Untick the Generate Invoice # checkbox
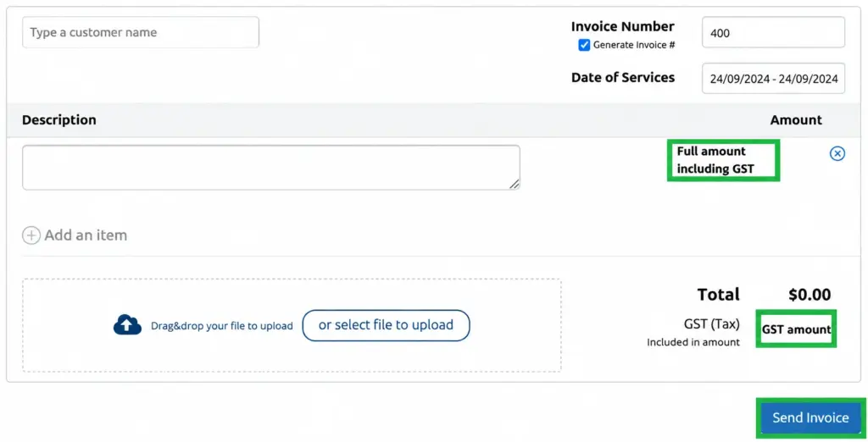 click(x=584, y=46)
